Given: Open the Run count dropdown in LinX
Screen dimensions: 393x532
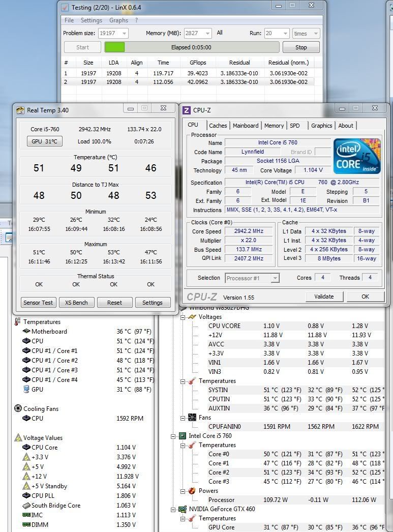Looking at the screenshot, I should (x=286, y=33).
